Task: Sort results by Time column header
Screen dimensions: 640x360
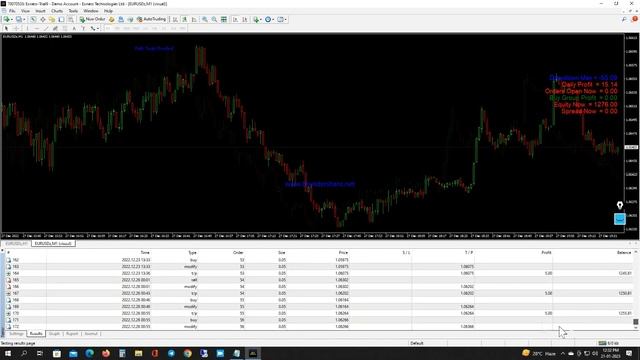Action: click(145, 253)
